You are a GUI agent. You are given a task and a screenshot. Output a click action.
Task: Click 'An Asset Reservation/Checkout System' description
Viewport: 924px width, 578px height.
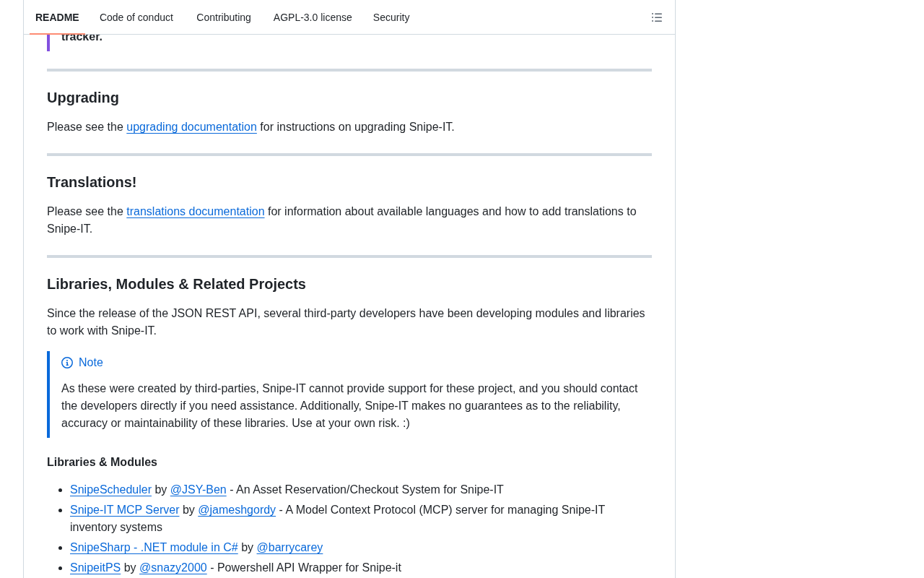(x=370, y=490)
